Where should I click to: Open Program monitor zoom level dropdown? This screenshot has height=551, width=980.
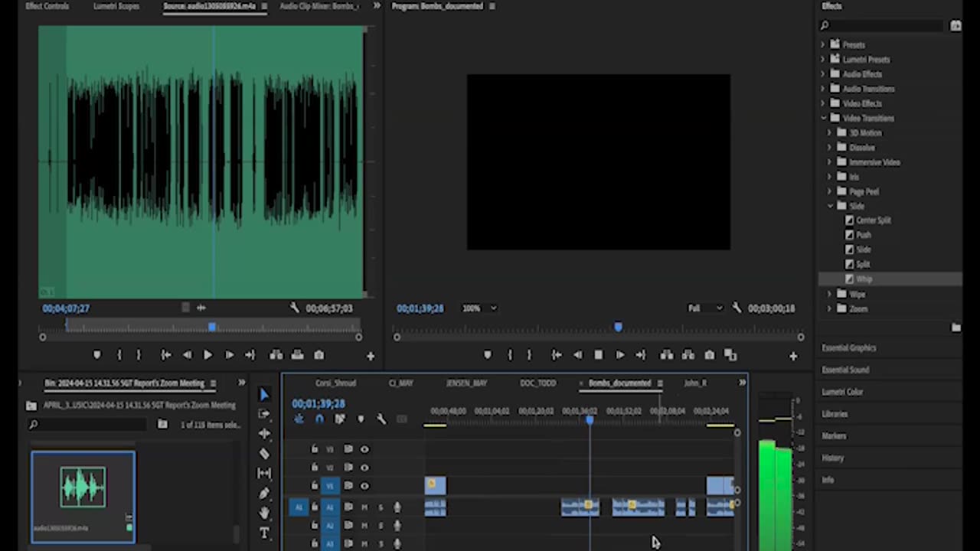click(x=479, y=308)
